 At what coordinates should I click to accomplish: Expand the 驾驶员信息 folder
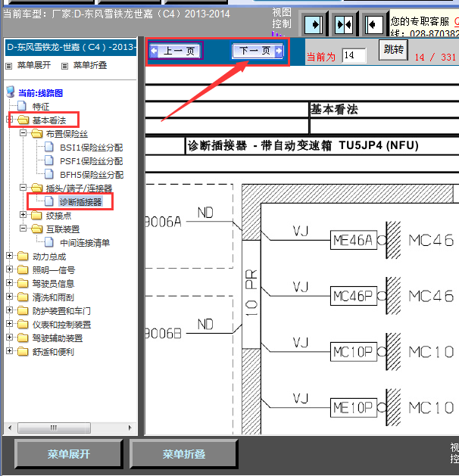(x=9, y=282)
